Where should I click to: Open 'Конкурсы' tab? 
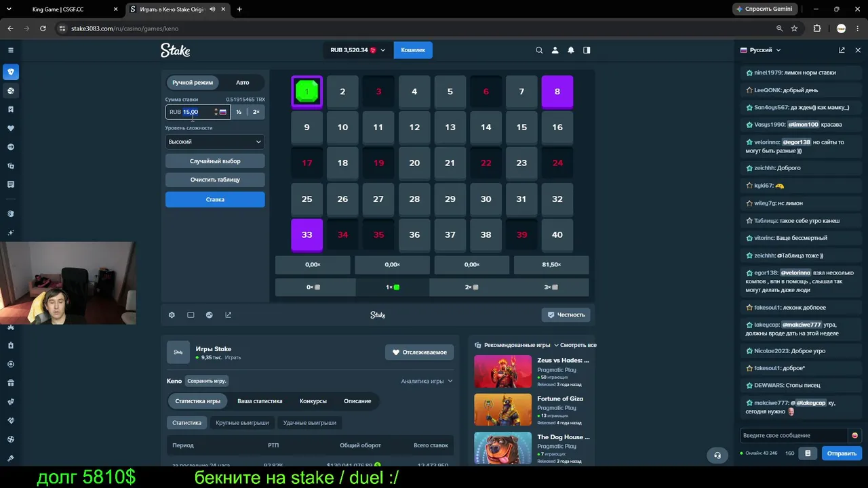click(313, 401)
